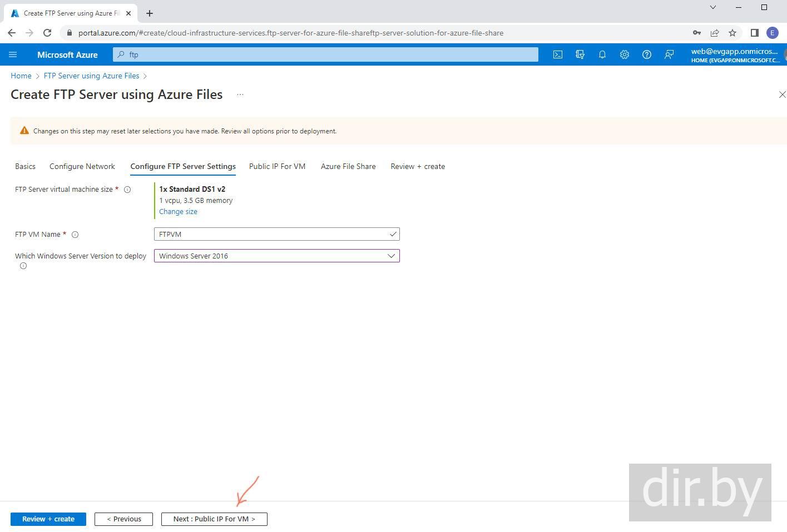Open Directories and subscriptions filter icon
The height and width of the screenshot is (532, 787).
coord(580,54)
